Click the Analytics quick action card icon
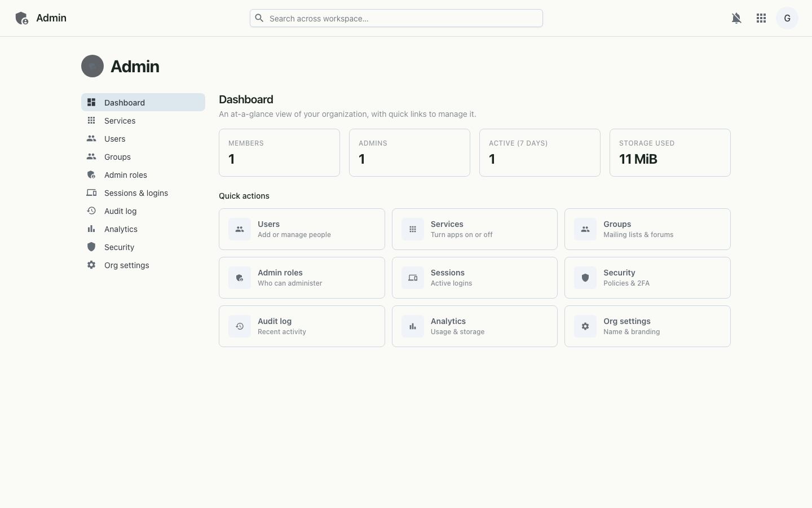Screen dimensions: 812x508 [413, 326]
